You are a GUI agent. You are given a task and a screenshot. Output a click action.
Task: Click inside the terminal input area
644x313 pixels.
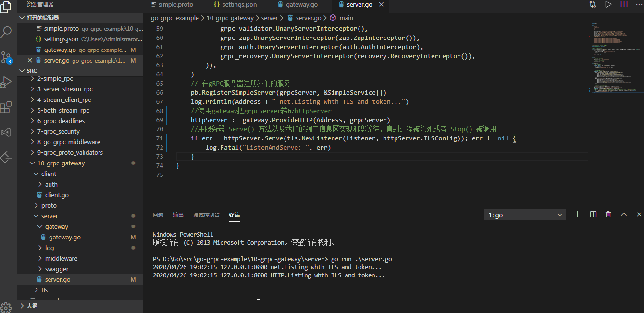[288, 284]
